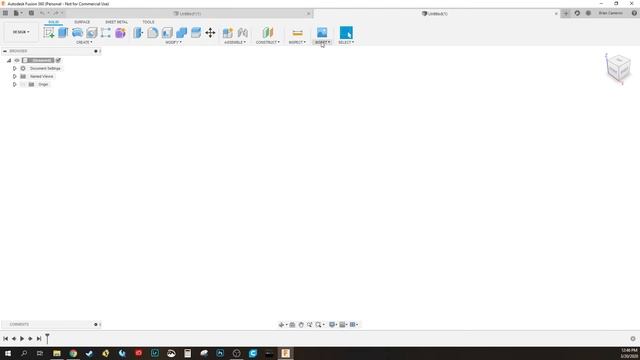The height and width of the screenshot is (360, 640).
Task: Click the Save icon
Action: tap(31, 13)
